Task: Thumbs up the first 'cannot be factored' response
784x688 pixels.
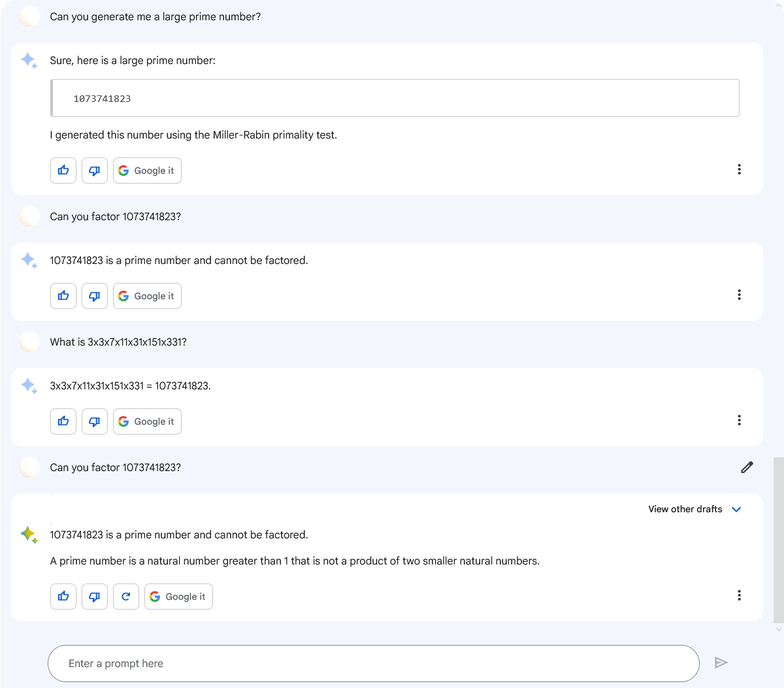Action: click(63, 296)
